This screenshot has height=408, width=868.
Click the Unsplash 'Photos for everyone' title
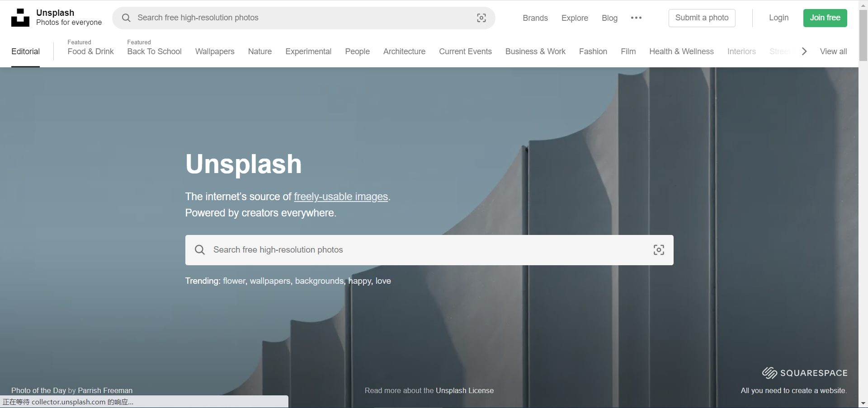pyautogui.click(x=69, y=18)
